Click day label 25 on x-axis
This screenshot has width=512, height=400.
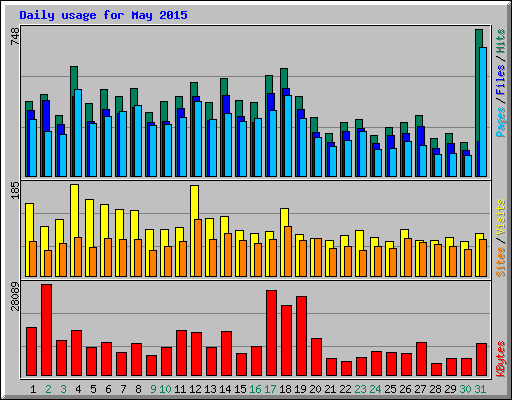390,389
